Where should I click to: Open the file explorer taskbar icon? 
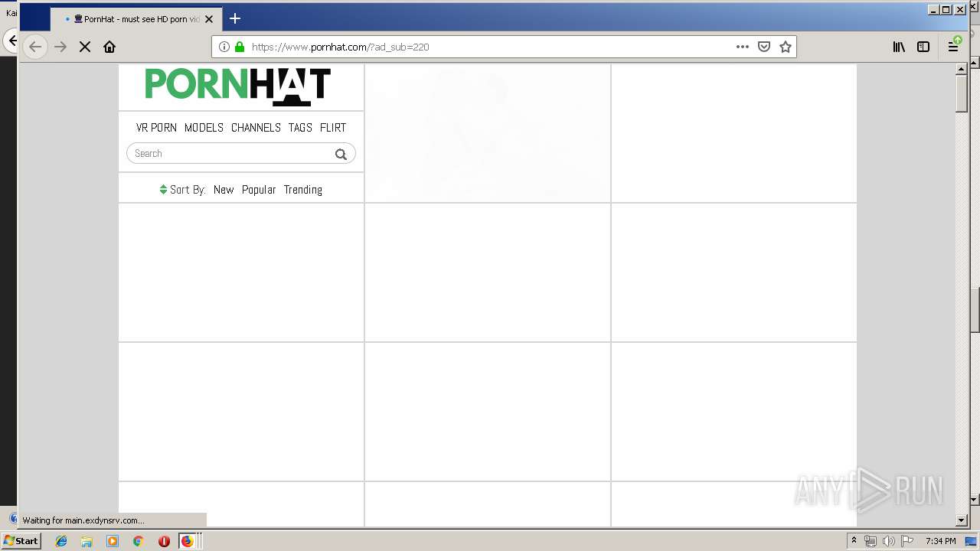click(87, 541)
